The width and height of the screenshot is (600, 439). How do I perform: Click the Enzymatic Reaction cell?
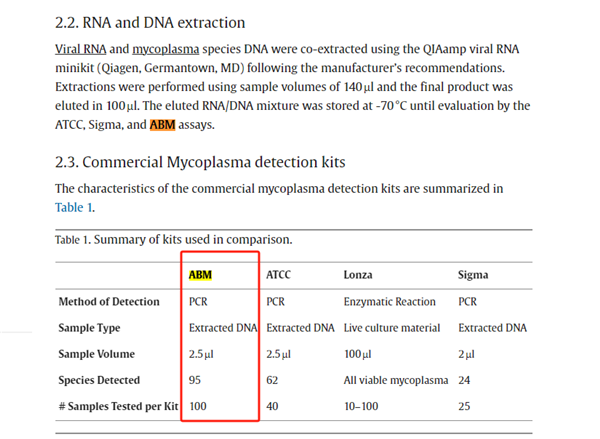click(x=390, y=301)
